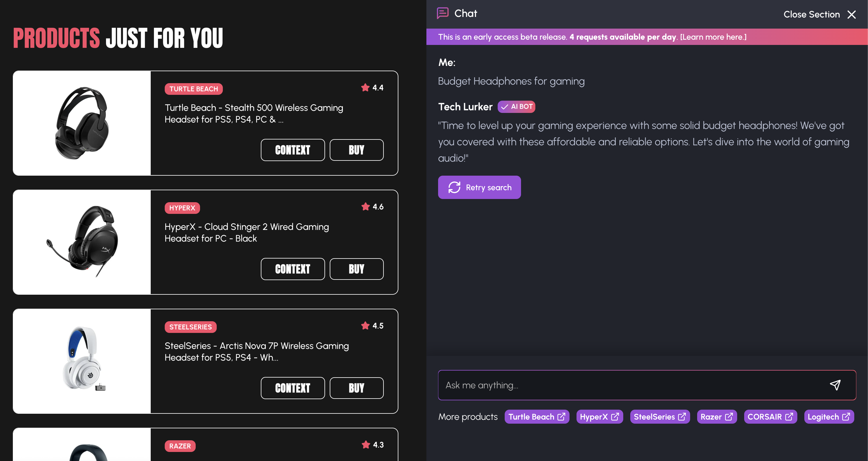Click the SteelSeries white headset thumbnail
Image resolution: width=868 pixels, height=461 pixels.
coord(82,361)
